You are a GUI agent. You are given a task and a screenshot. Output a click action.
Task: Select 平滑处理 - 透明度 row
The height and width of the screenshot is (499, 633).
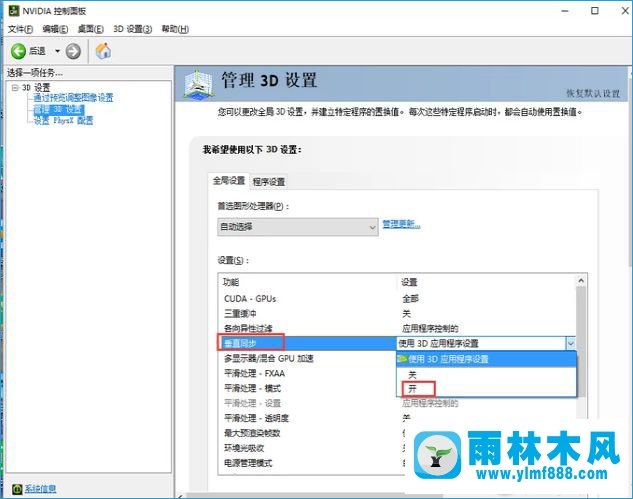click(x=307, y=418)
